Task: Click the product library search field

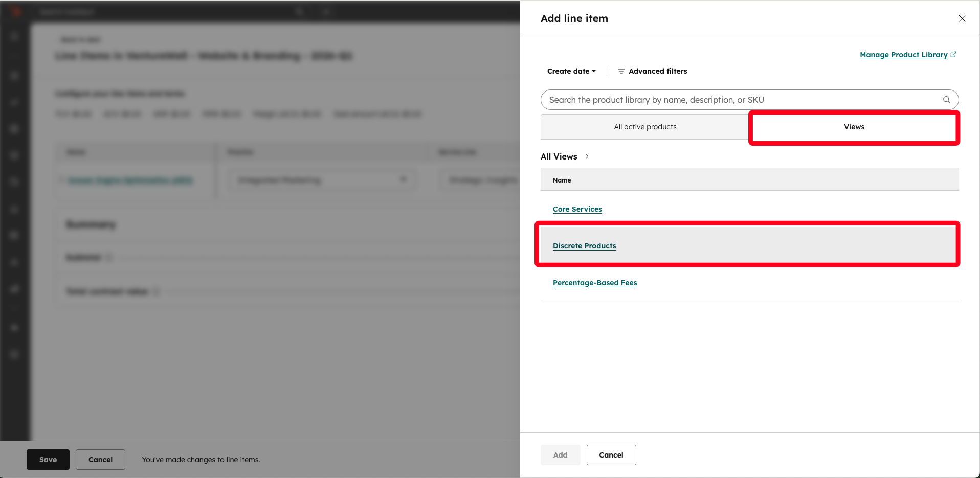Action: tap(742, 100)
